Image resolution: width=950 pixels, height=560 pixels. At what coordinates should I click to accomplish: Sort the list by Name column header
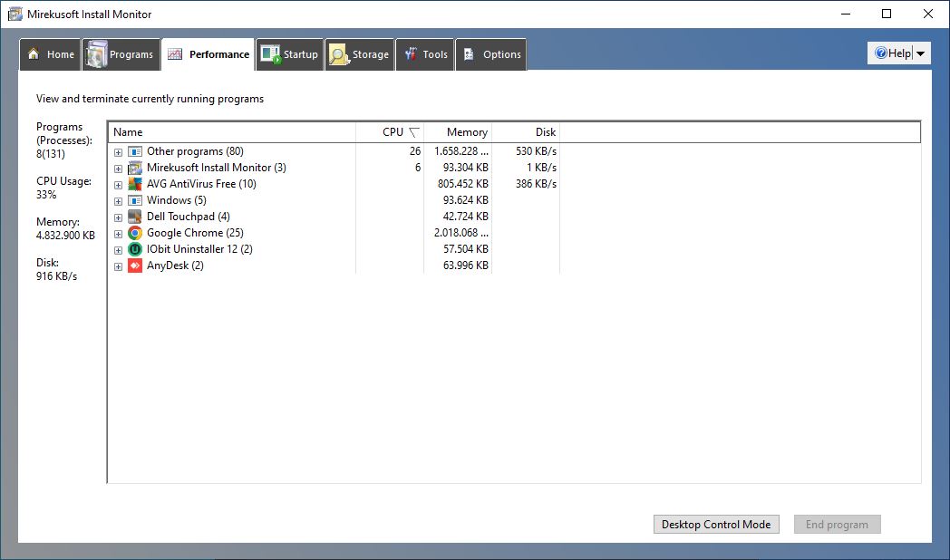click(231, 132)
